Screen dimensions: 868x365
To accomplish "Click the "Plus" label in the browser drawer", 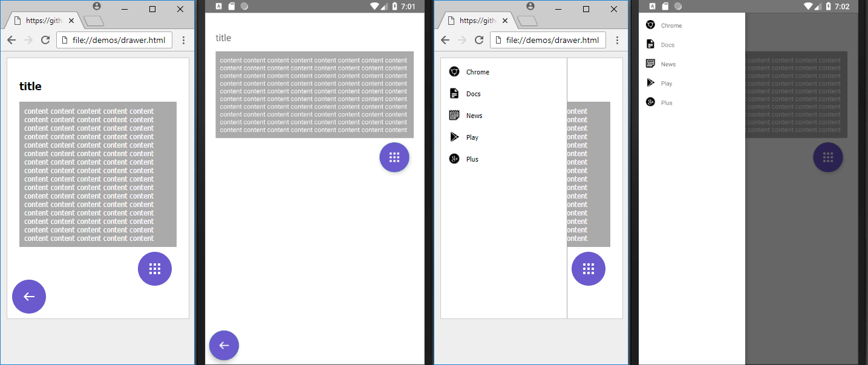I will pos(472,159).
